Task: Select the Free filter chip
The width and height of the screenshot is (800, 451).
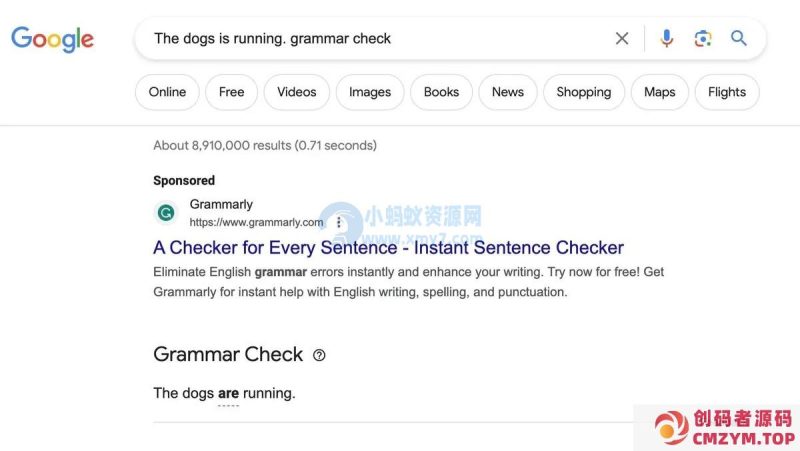Action: 231,92
